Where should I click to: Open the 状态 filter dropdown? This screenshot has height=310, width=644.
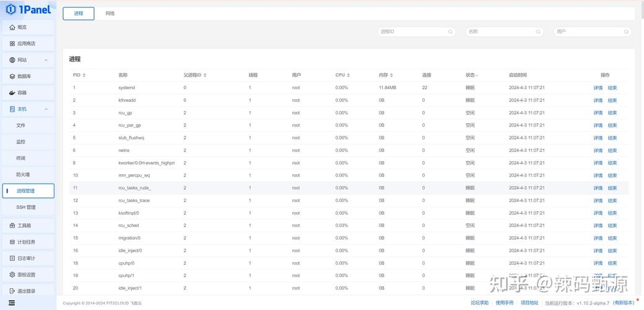(x=472, y=75)
